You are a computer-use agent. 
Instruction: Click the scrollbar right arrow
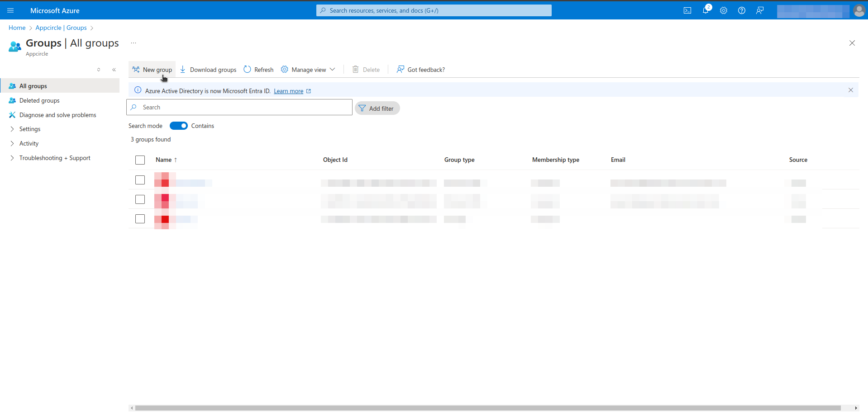coord(856,408)
